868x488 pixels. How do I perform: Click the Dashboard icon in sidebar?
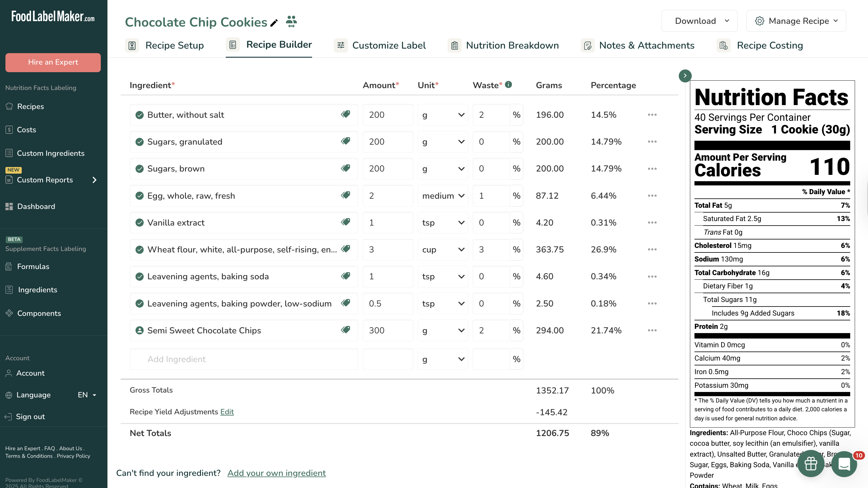[x=9, y=206]
